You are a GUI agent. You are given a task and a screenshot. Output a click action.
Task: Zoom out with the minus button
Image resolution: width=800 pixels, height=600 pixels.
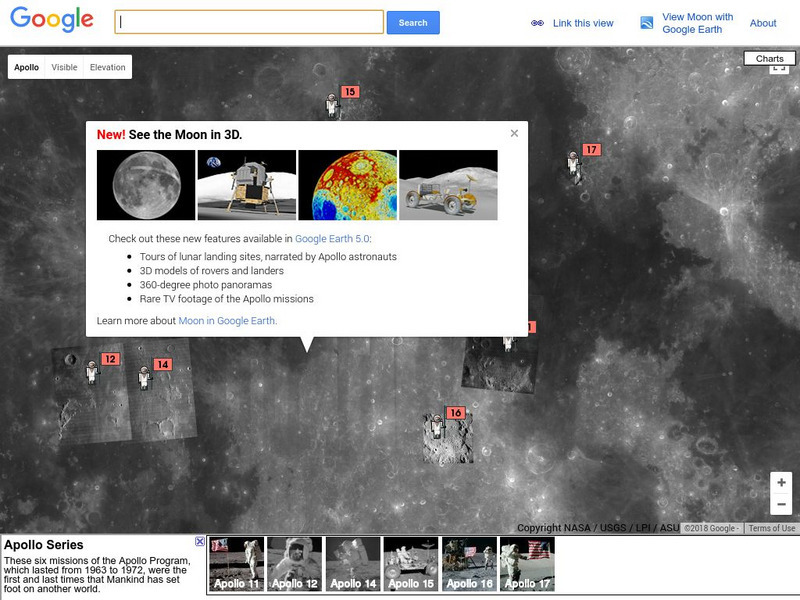point(781,504)
